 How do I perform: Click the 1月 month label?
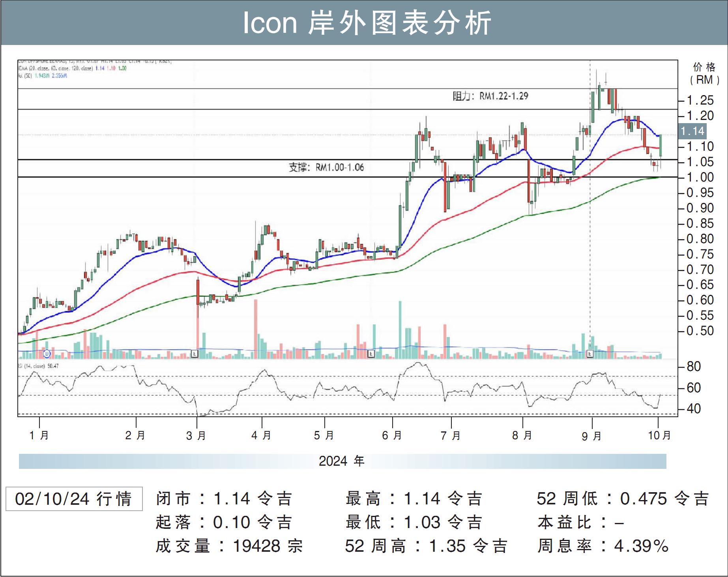[39, 435]
